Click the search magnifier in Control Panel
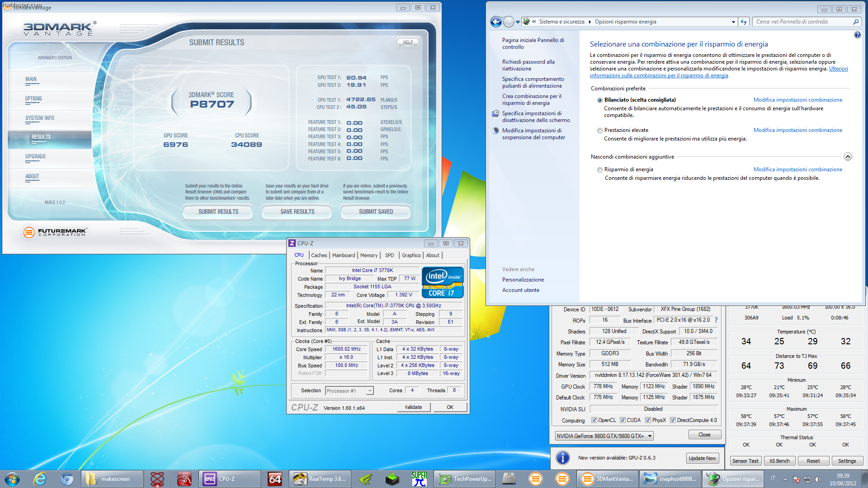Image resolution: width=868 pixels, height=488 pixels. (x=855, y=22)
